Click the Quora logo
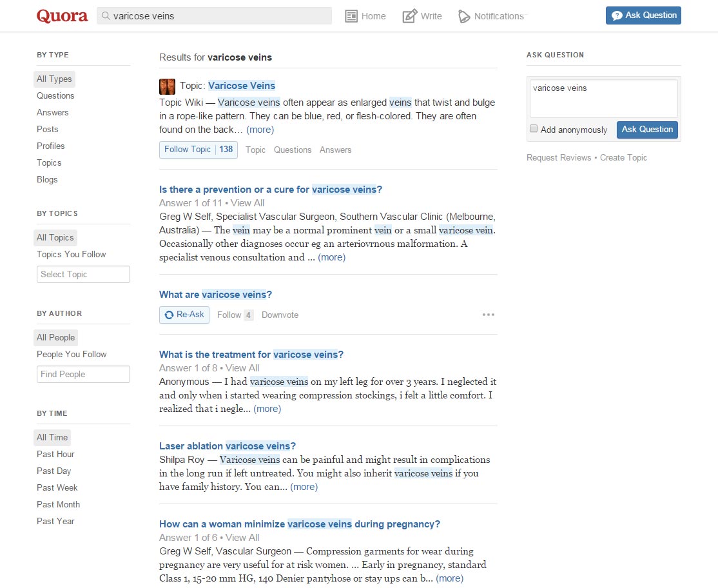The width and height of the screenshot is (718, 588). (62, 16)
